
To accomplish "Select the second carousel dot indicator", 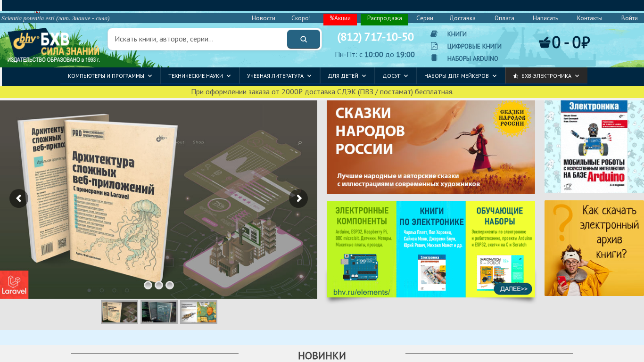I will pos(159,285).
